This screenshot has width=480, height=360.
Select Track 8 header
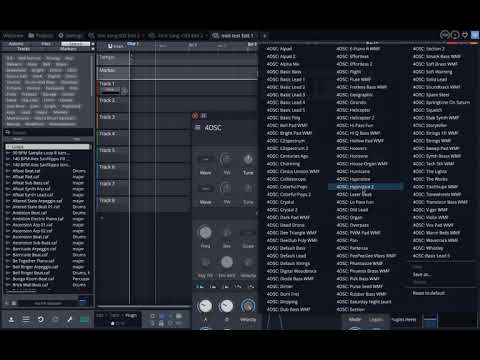[x=113, y=204]
